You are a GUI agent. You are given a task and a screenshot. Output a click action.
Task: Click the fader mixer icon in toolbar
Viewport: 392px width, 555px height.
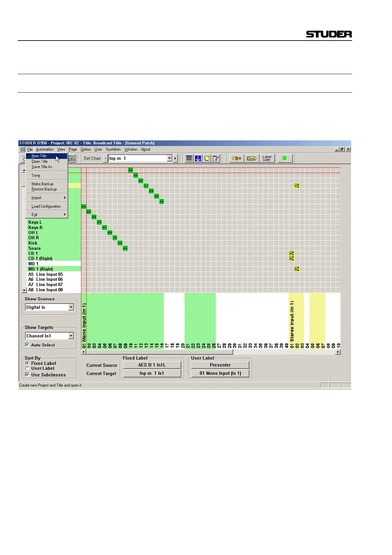coord(72,159)
